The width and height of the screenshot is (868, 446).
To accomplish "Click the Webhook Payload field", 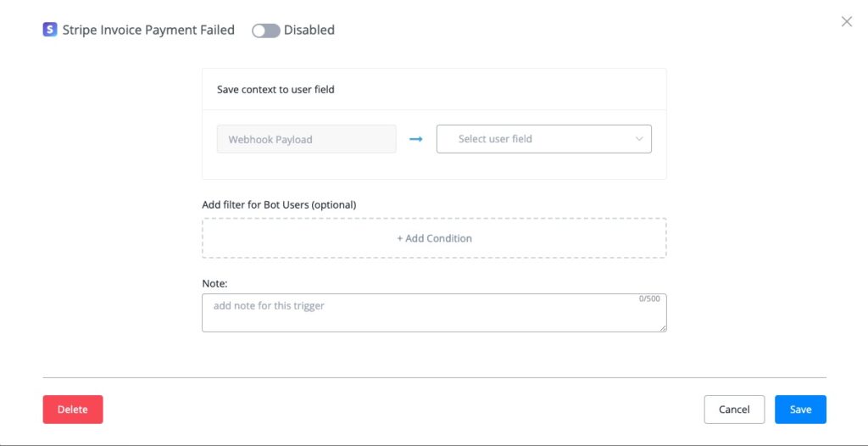I will (306, 139).
